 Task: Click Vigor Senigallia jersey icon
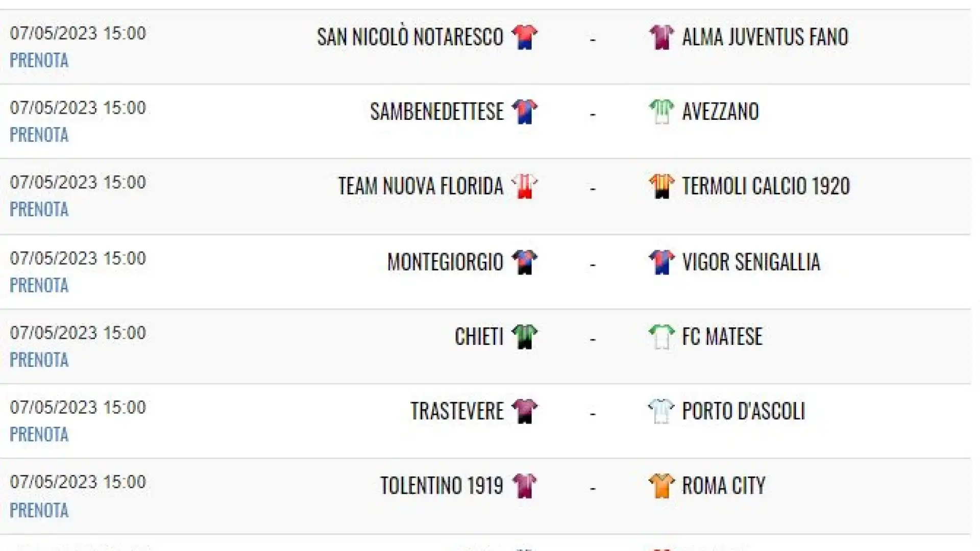tap(661, 262)
